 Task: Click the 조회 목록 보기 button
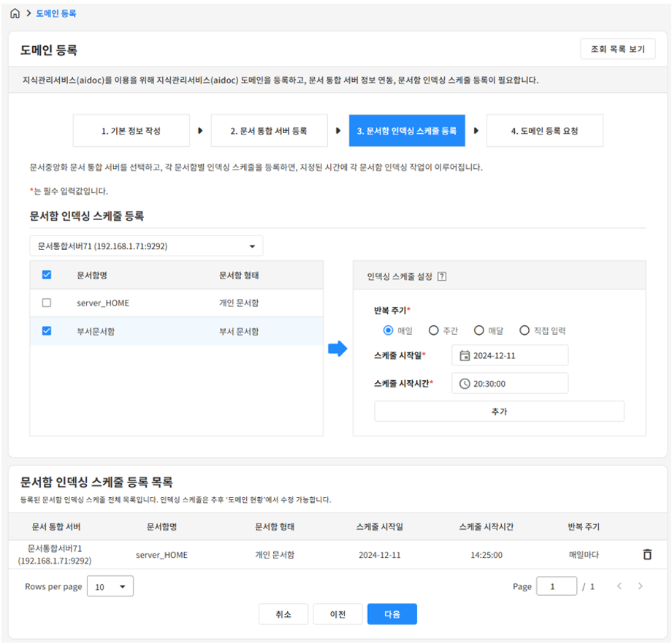coord(617,49)
